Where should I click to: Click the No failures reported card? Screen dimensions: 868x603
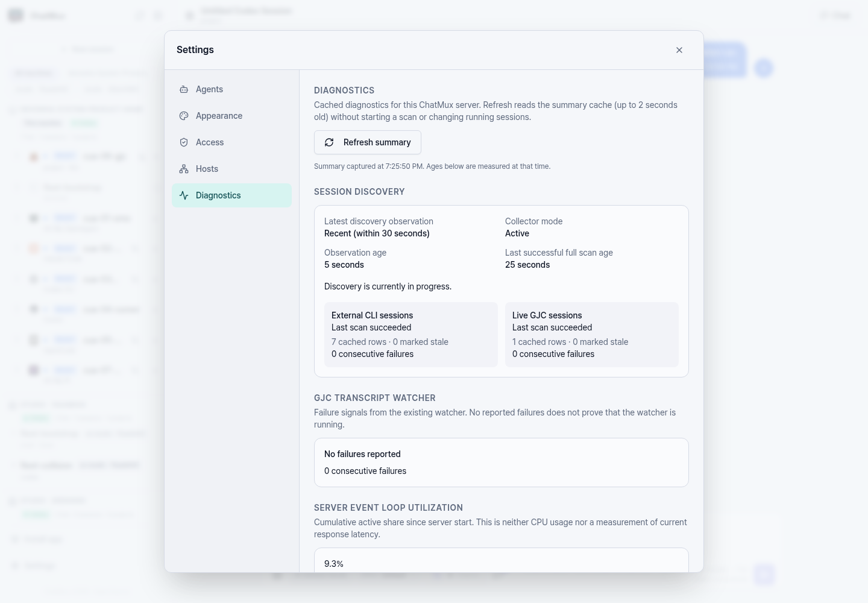point(502,463)
